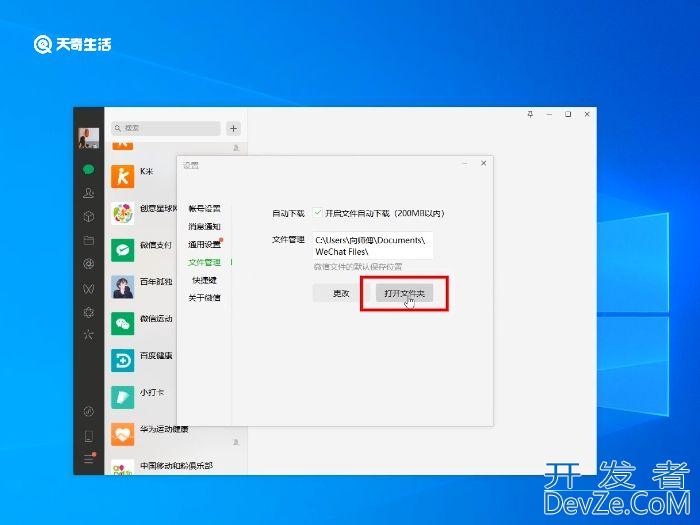This screenshot has height=525, width=700.
Task: Open the 中国移动和粉俱乐部 chat name
Action: coord(176,466)
